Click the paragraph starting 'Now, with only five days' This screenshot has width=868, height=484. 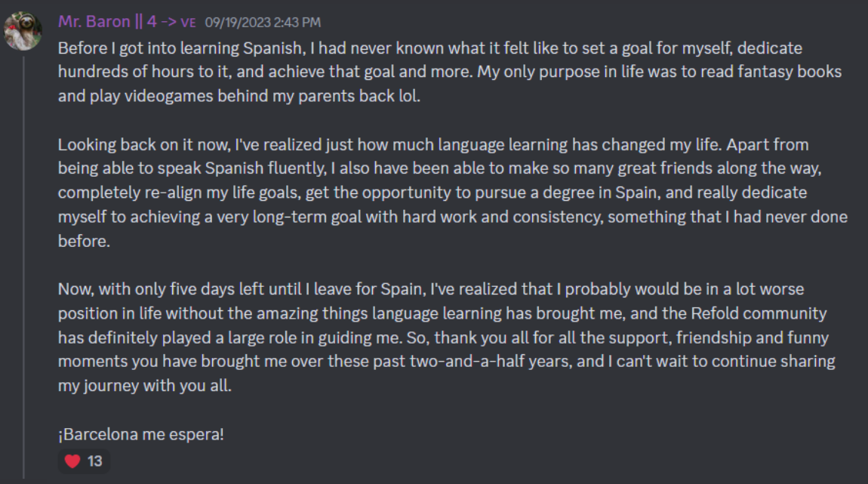coord(446,338)
